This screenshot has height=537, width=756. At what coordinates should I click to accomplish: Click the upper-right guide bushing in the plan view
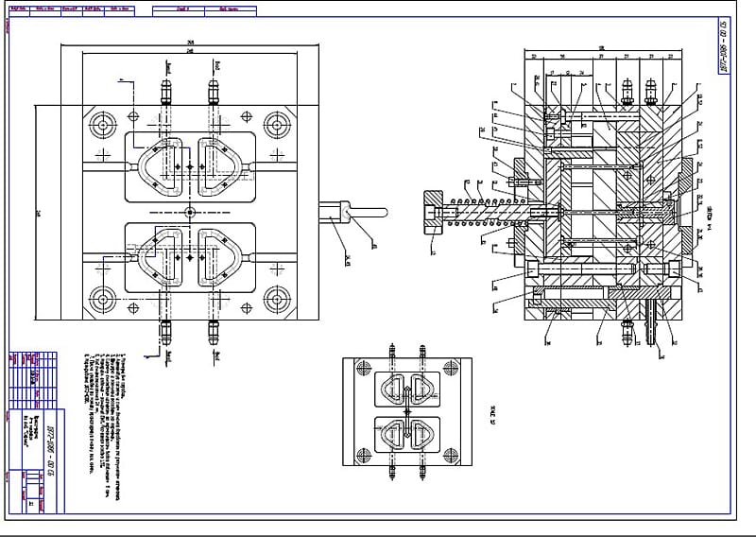[275, 124]
